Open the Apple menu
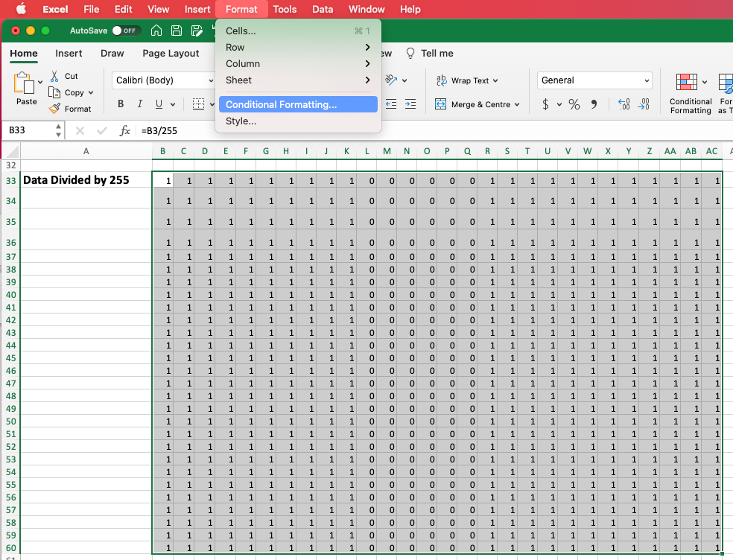The height and width of the screenshot is (560, 733). 21,9
